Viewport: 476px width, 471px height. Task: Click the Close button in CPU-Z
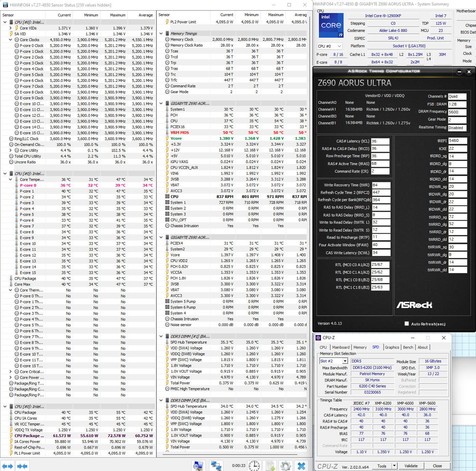(437, 466)
